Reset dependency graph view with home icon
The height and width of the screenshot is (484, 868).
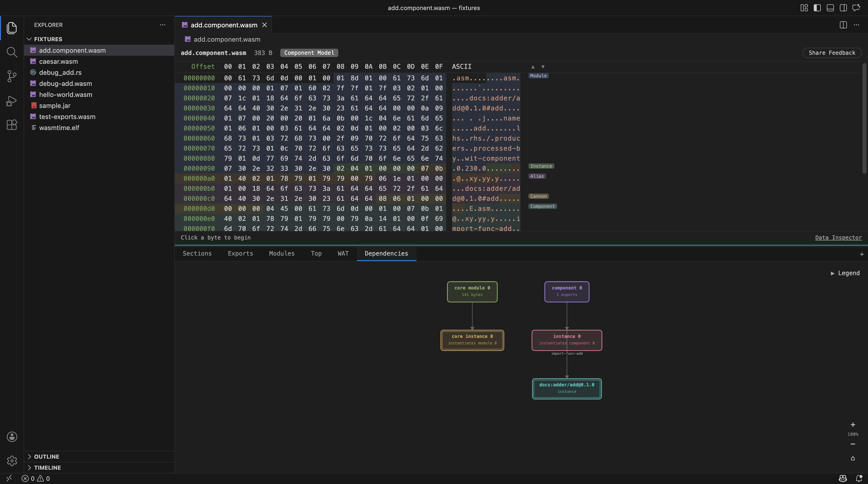point(853,458)
